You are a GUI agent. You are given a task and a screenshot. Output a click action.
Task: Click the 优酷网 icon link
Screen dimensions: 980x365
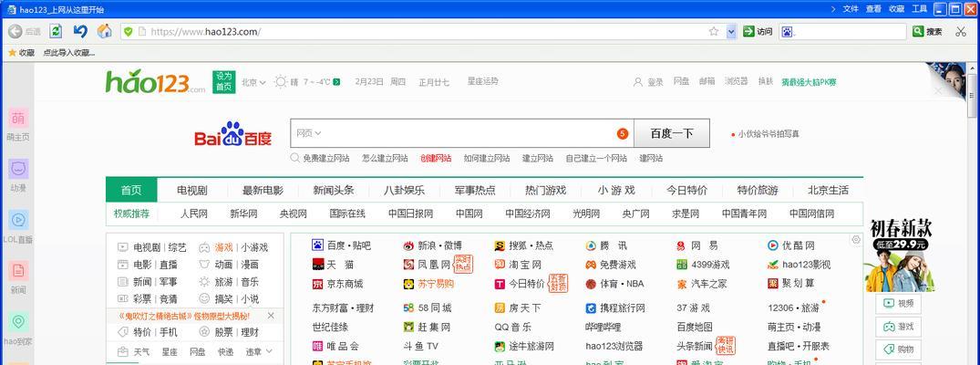[773, 245]
